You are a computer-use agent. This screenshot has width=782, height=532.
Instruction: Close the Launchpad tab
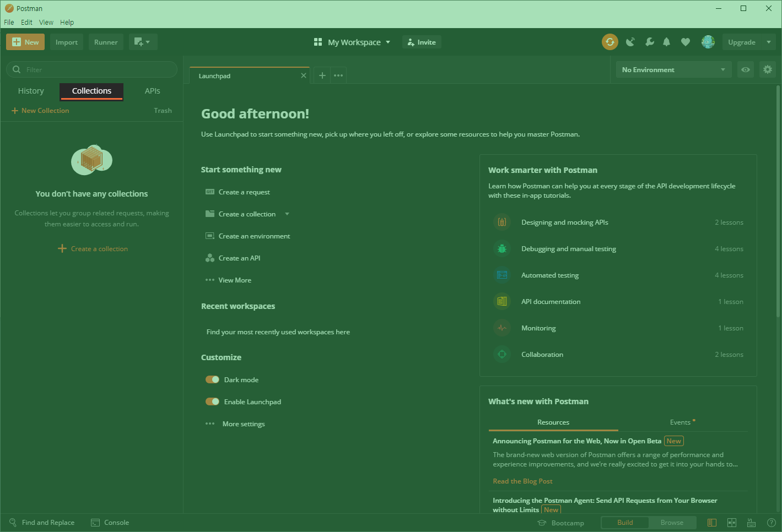(304, 75)
